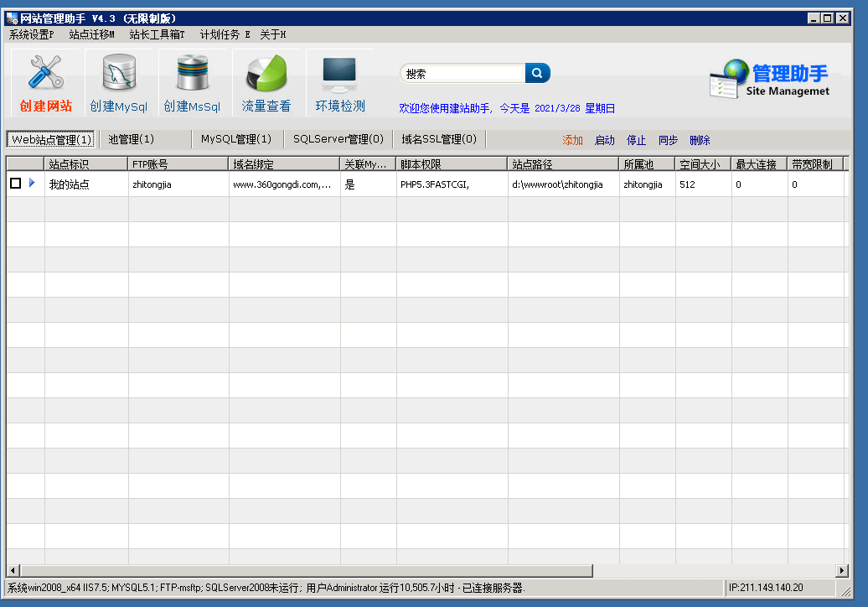Image resolution: width=868 pixels, height=607 pixels.
Task: Open the 创建网站 tool
Action: (46, 80)
